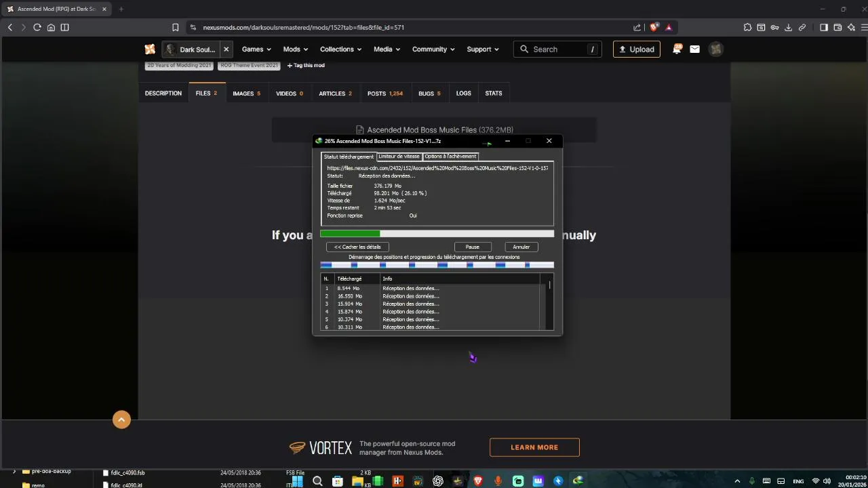The height and width of the screenshot is (488, 868).
Task: Show hidden system tray icons chevron
Action: (737, 481)
